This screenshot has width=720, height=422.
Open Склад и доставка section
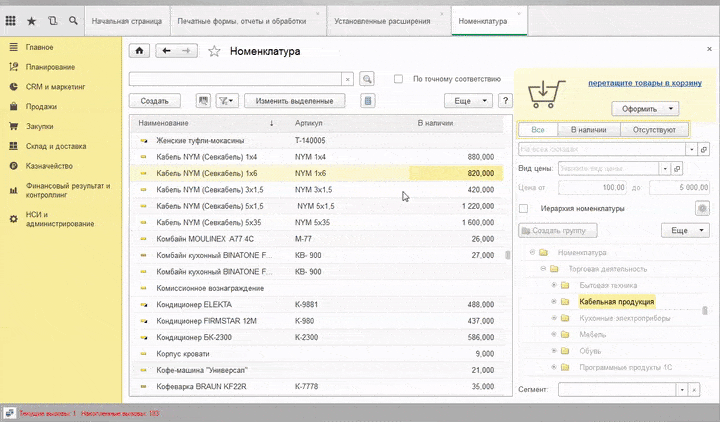pos(56,146)
